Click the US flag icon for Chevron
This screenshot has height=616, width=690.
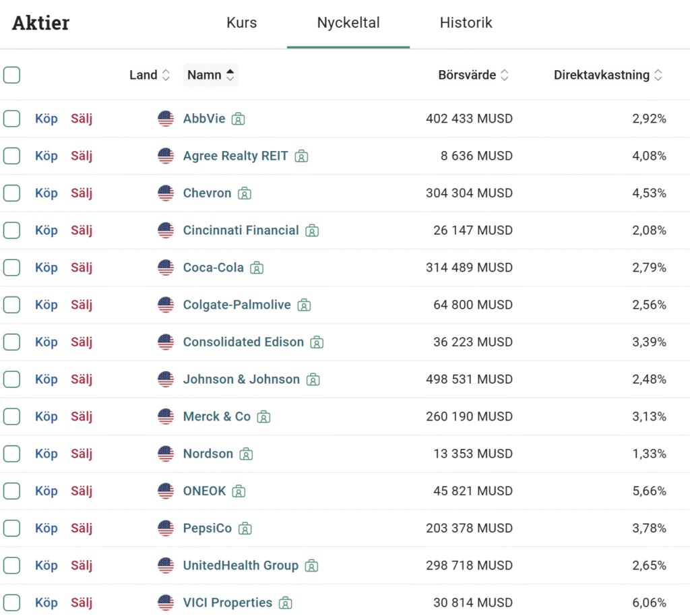[166, 193]
